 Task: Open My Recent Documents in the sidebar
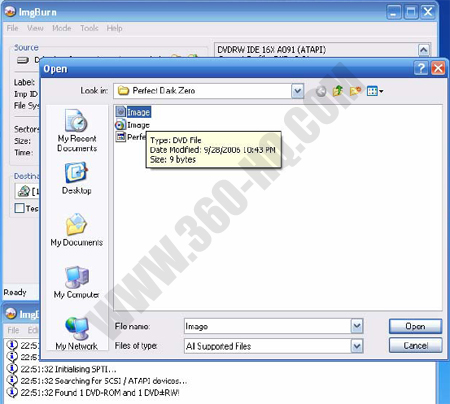[x=77, y=130]
